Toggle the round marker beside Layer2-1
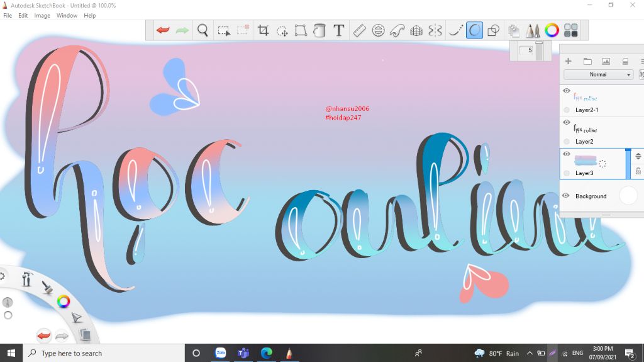644x362 pixels. (567, 110)
